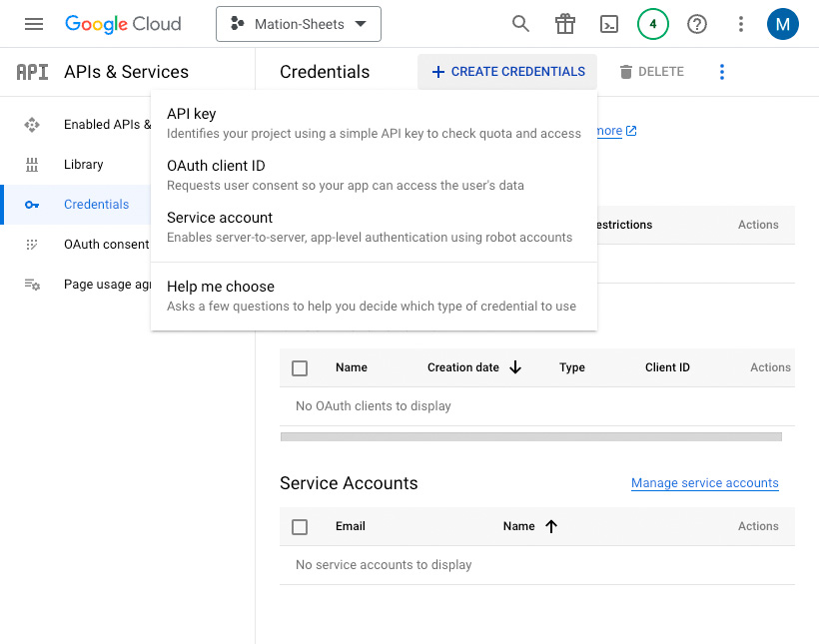This screenshot has height=644, width=819.
Task: Open the M account avatar
Action: point(782,24)
